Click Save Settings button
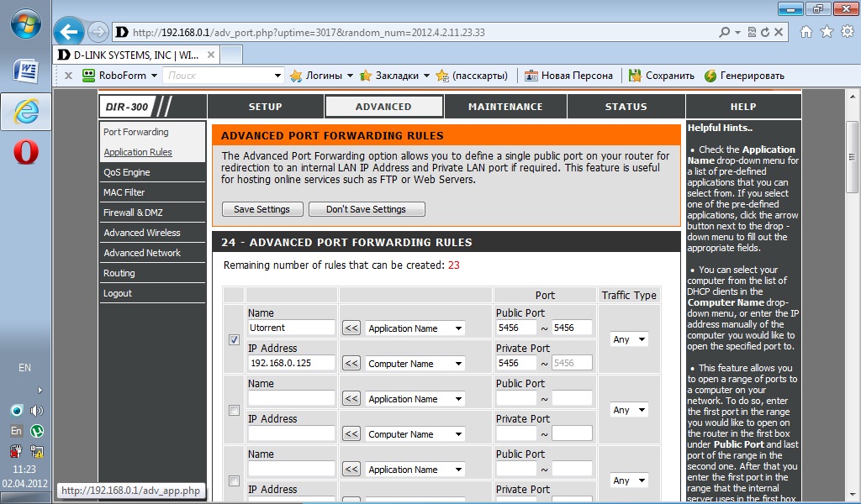Image resolution: width=861 pixels, height=504 pixels. click(262, 209)
